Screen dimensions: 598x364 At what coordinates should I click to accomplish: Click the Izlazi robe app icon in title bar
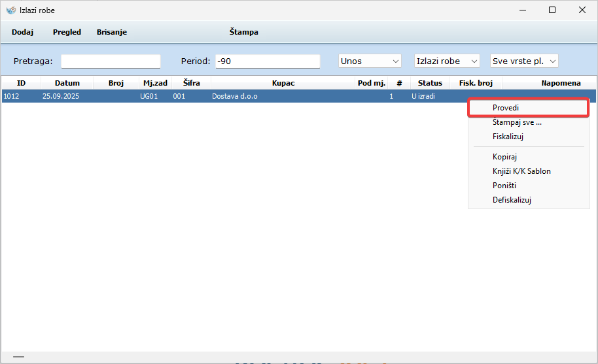click(10, 10)
